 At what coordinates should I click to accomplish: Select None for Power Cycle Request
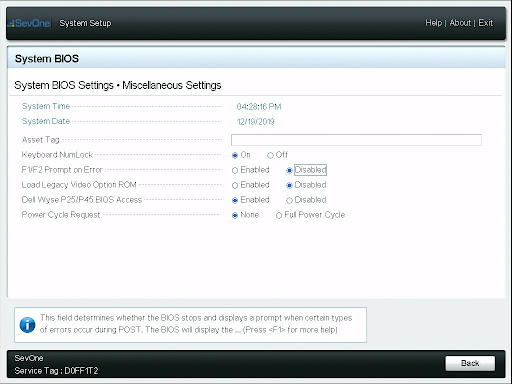click(x=235, y=215)
